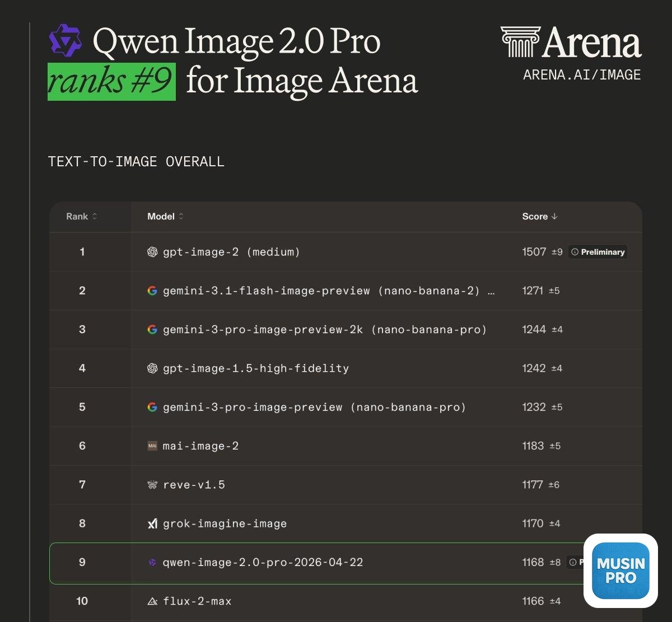This screenshot has width=672, height=622.
Task: Click the MUSIN PRO badge thumbnail
Action: pos(620,570)
